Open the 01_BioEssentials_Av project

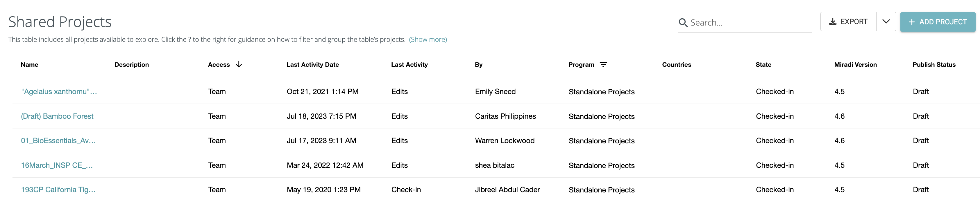click(58, 140)
